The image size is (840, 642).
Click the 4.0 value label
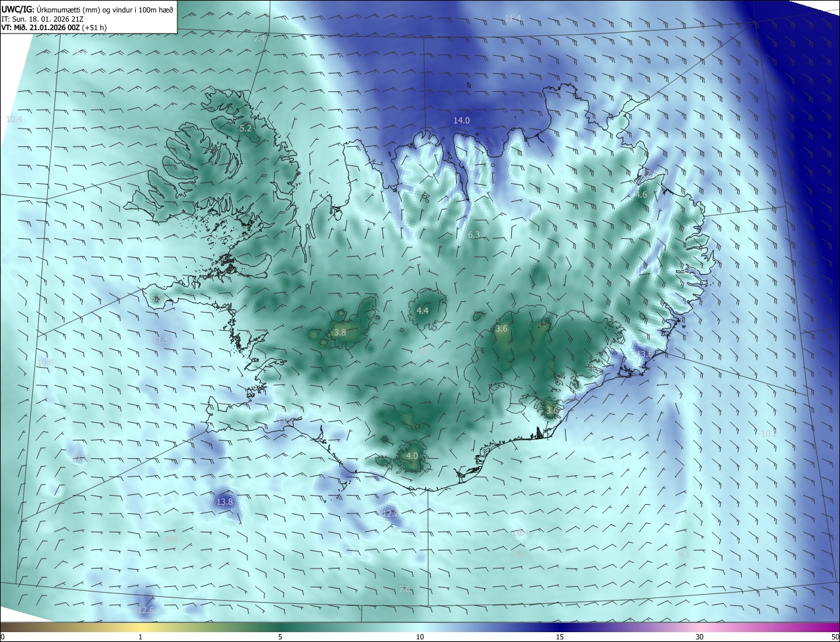click(412, 456)
